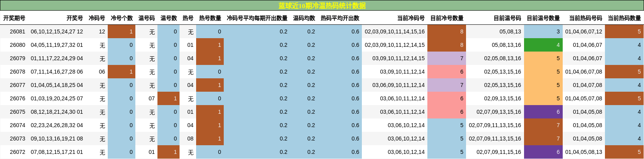Click draw numbers 01,04,05,14,18,25 04
The height and width of the screenshot is (159, 644).
(57, 85)
